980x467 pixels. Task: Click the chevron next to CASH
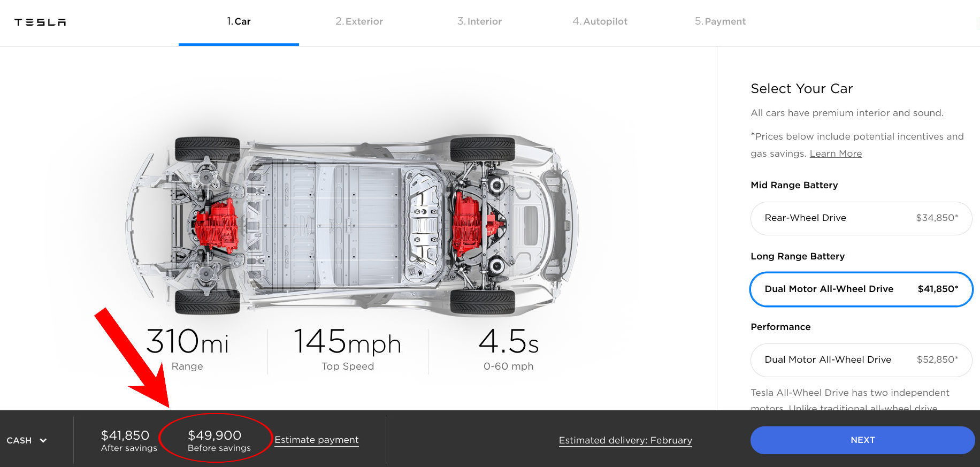point(43,440)
